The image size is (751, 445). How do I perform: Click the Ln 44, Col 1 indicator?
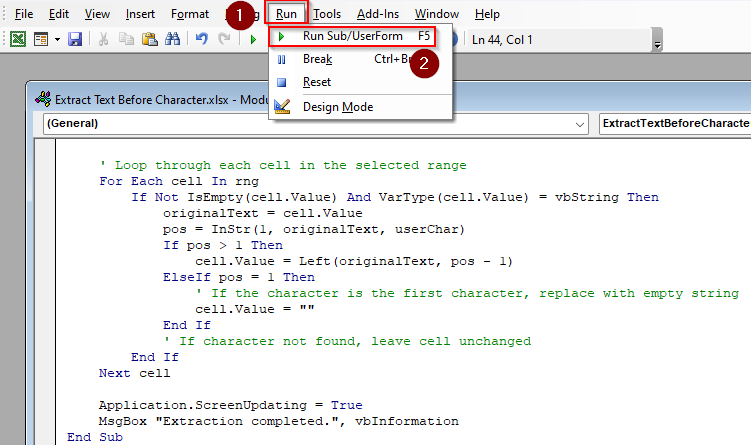pyautogui.click(x=502, y=40)
